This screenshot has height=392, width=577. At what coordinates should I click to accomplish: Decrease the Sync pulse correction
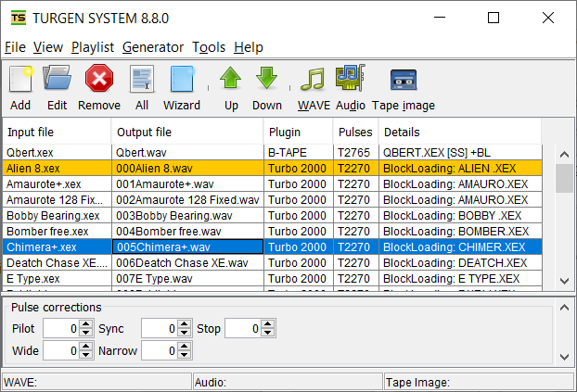coord(184,333)
